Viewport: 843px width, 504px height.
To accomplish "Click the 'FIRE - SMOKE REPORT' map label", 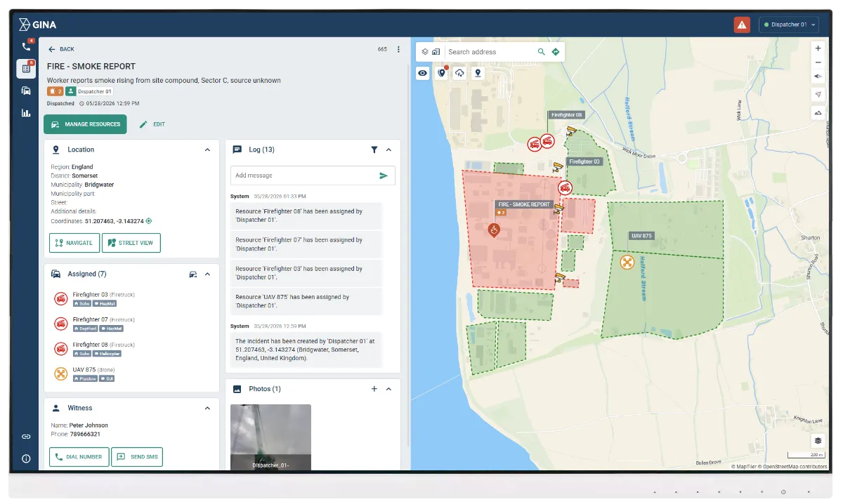I will coord(524,205).
